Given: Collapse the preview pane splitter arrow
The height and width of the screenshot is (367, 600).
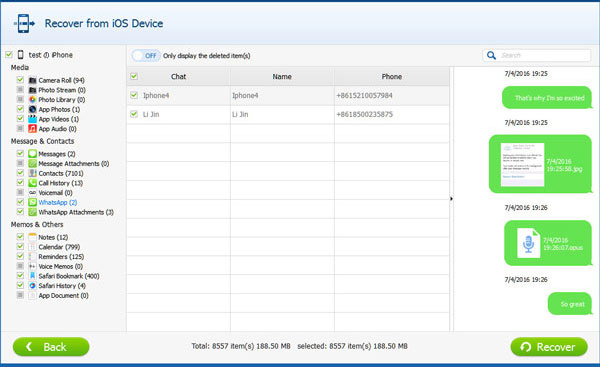Looking at the screenshot, I should [452, 199].
